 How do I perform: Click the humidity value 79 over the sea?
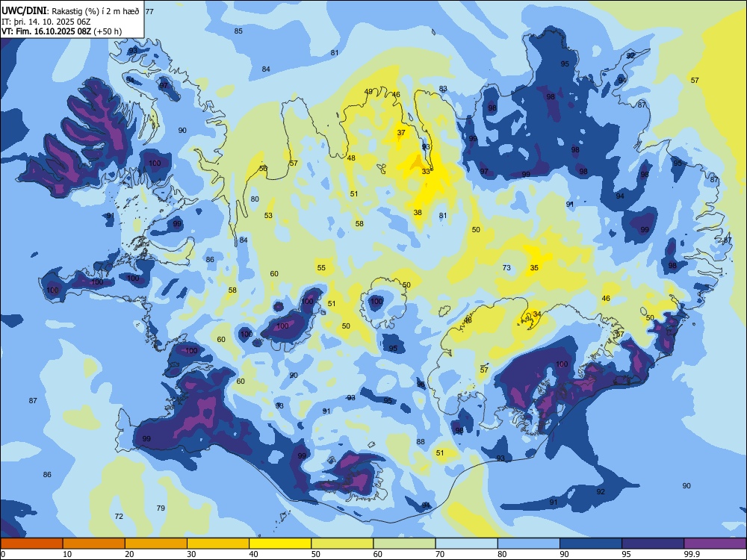pos(161,508)
